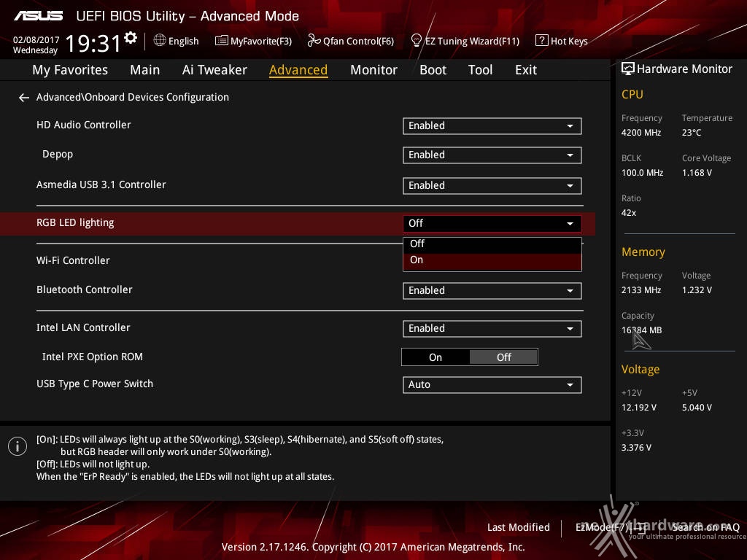Switch to My Favorites tab
The height and width of the screenshot is (560, 747).
[70, 70]
